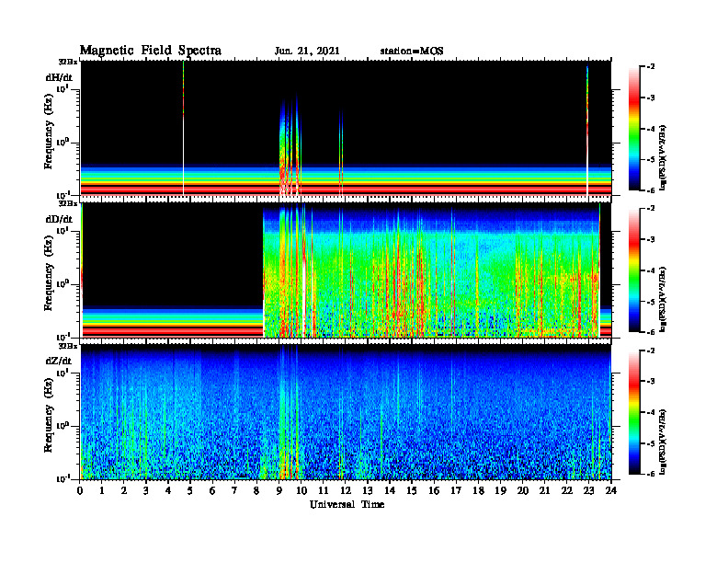Click the "-3" value on dZ/dt color scale
The height and width of the screenshot is (563, 728).
(651, 382)
